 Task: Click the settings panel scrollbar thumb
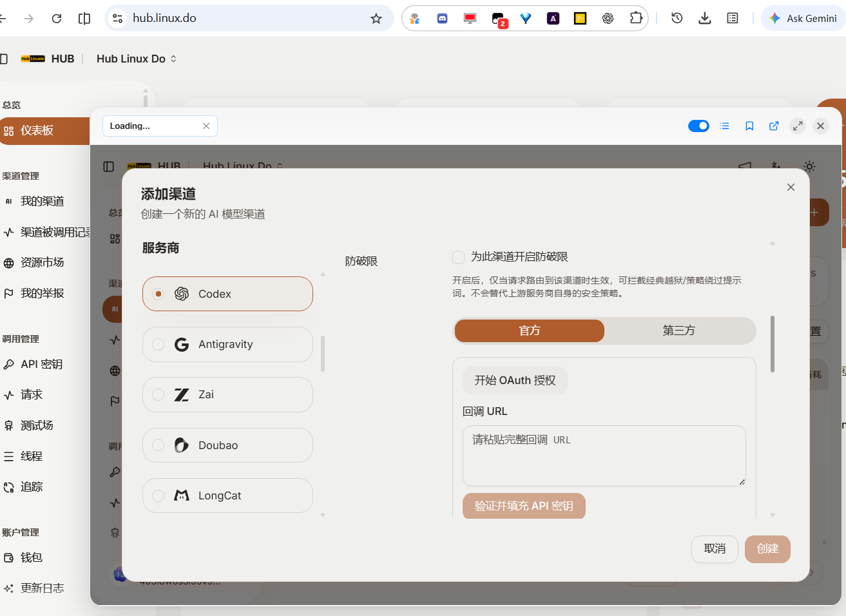(773, 344)
